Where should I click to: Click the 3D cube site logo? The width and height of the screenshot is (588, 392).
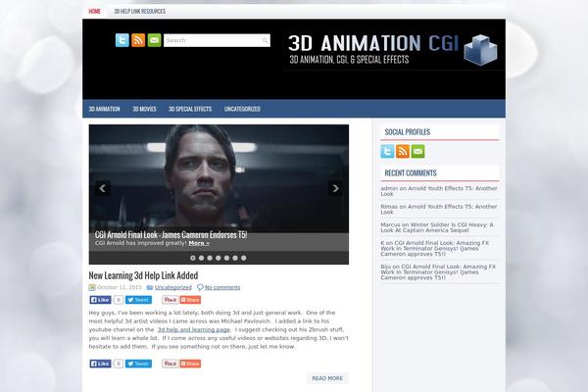pos(480,50)
